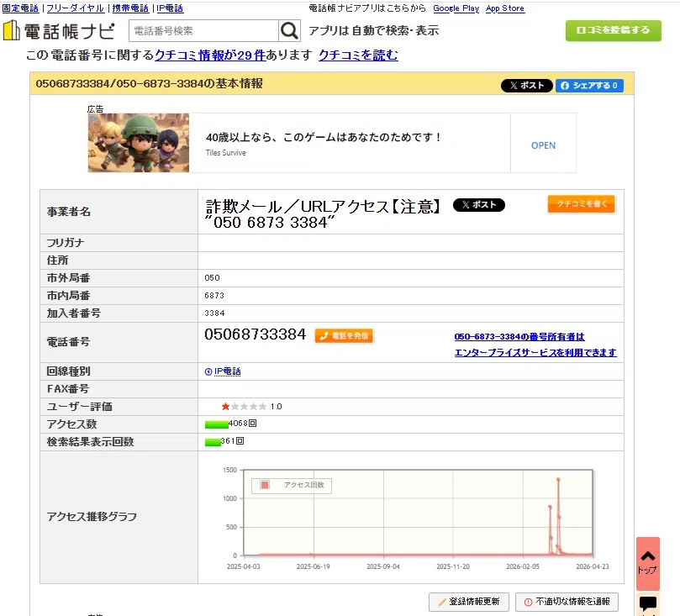Click the phone number 05068733384 text
Image resolution: width=680 pixels, height=616 pixels.
[255, 334]
